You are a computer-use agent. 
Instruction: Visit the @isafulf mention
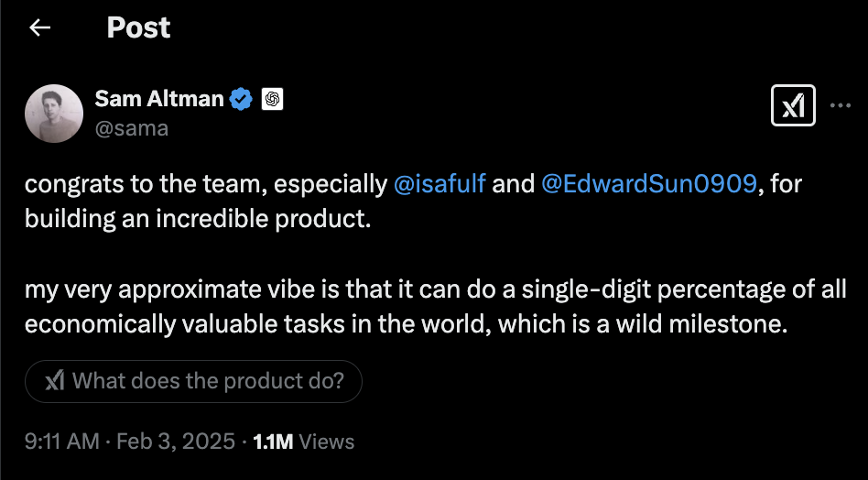pos(439,184)
